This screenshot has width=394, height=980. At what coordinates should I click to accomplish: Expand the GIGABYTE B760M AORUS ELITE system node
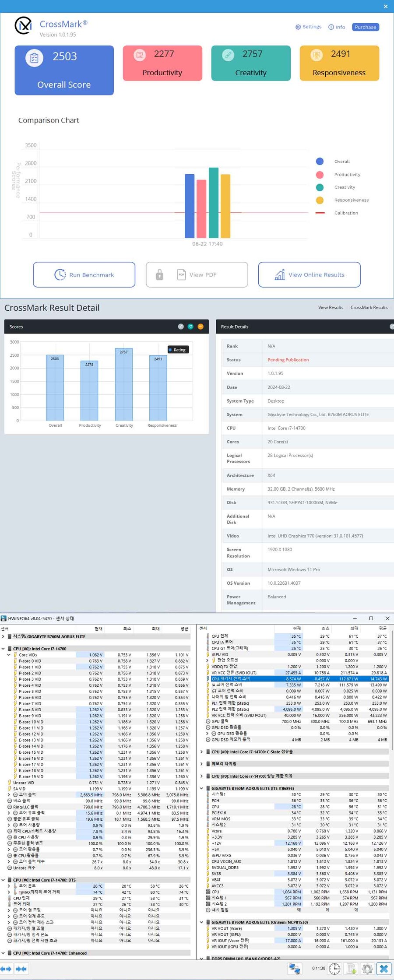point(3,636)
